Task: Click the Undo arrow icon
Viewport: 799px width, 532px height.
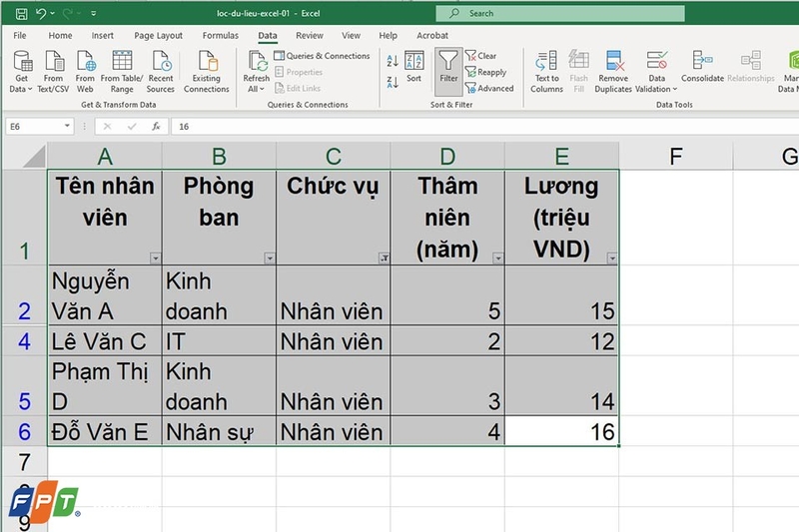Action: point(41,13)
